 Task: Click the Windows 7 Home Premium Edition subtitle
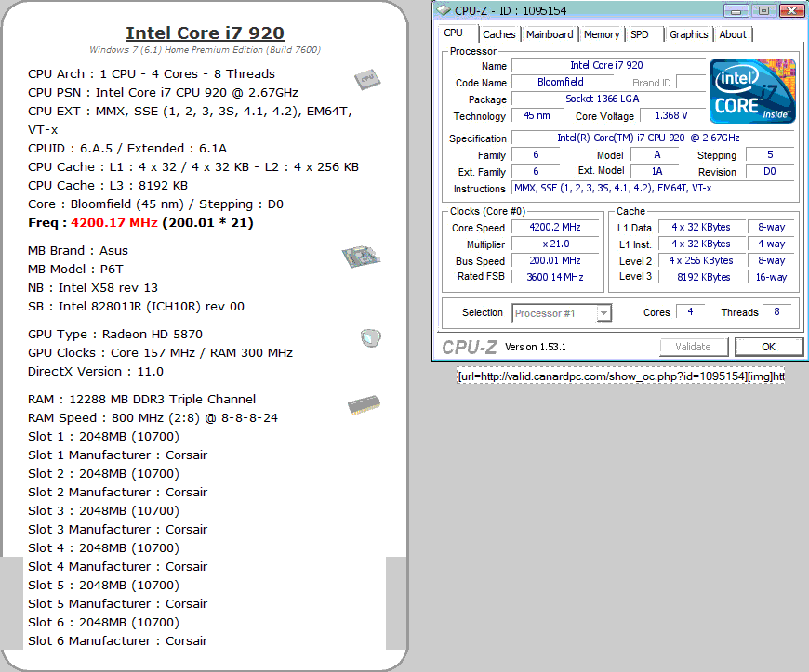[205, 49]
